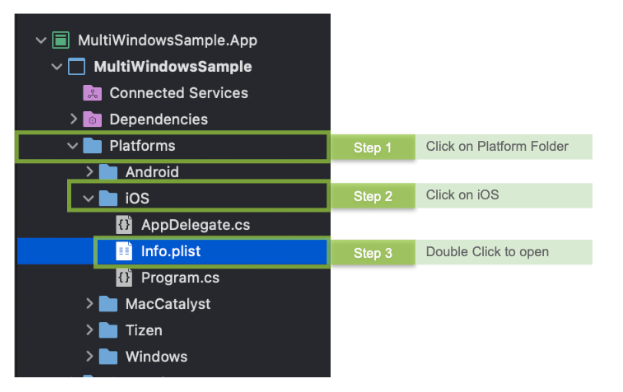
Task: Click the Step 1 green label
Action: (x=373, y=147)
